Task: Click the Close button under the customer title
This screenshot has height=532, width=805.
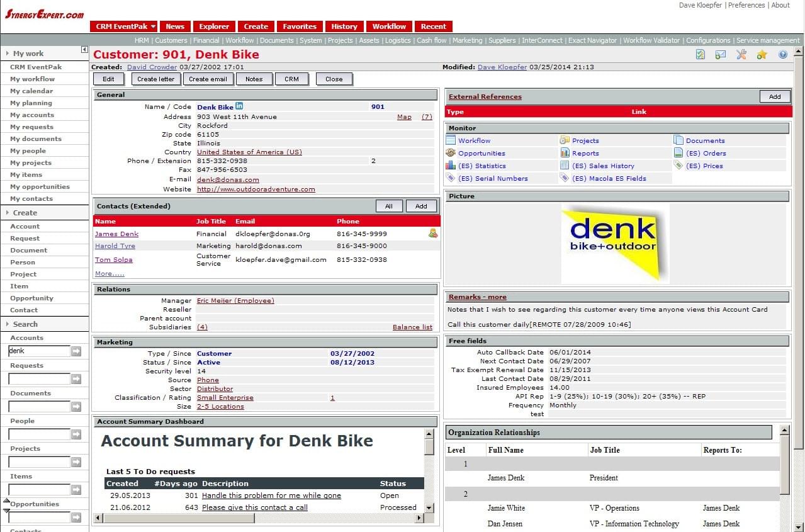Action: tap(334, 79)
